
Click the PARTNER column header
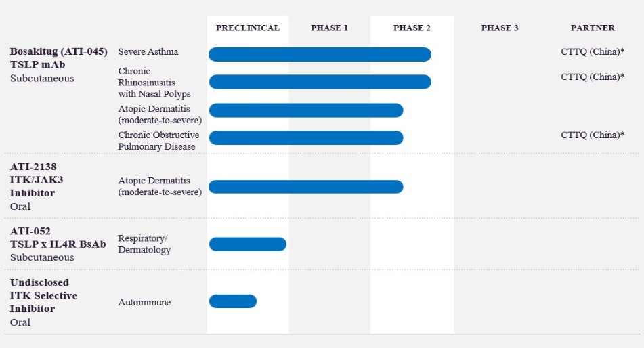(x=593, y=28)
